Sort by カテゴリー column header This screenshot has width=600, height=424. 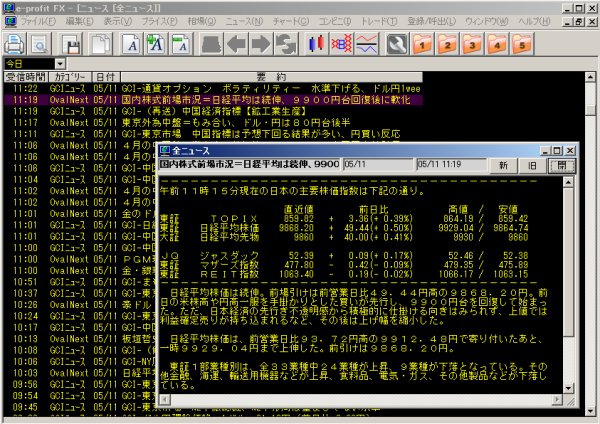70,77
